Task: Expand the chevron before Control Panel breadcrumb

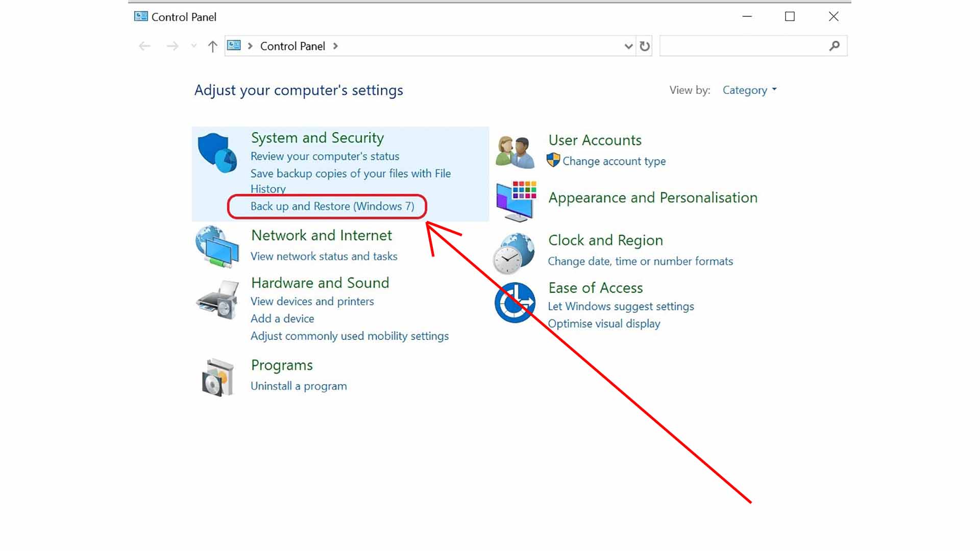Action: click(250, 46)
